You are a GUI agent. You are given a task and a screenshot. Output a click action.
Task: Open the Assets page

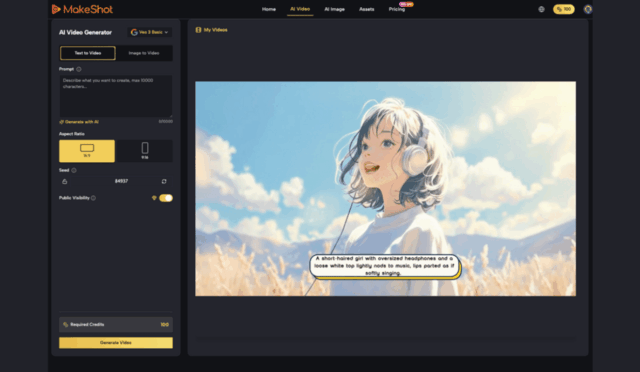[x=367, y=9]
